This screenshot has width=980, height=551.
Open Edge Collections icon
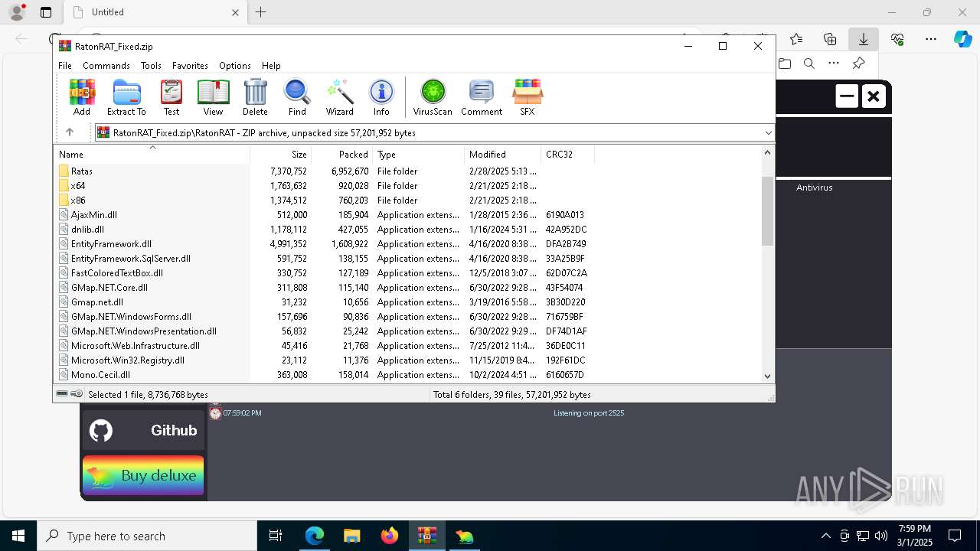click(830, 39)
